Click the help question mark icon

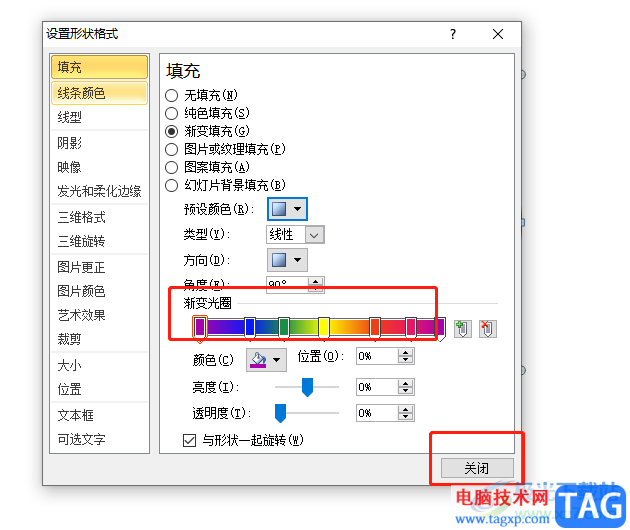pos(453,34)
